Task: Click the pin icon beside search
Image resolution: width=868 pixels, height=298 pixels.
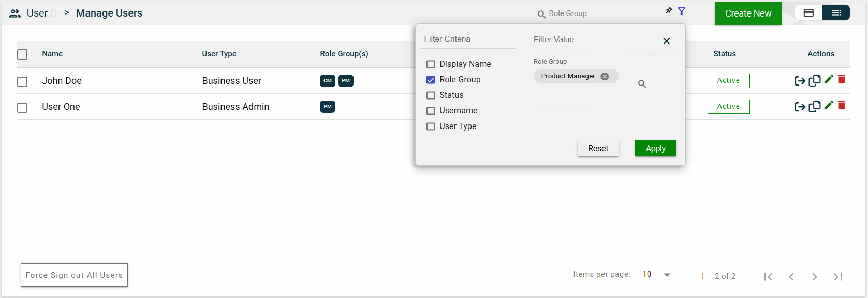Action: pyautogui.click(x=669, y=10)
